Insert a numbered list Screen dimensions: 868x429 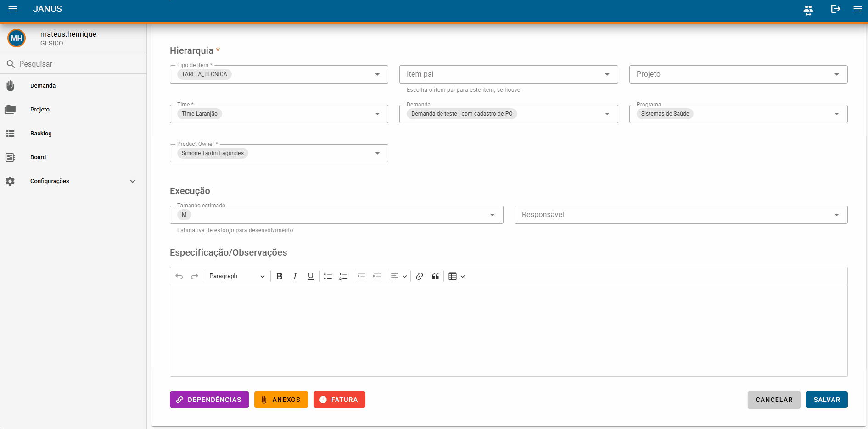[343, 276]
